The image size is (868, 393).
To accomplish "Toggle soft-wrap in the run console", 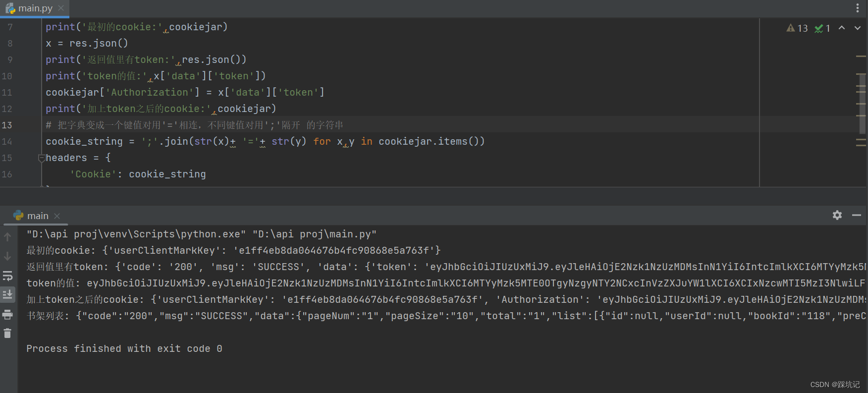I will (7, 276).
